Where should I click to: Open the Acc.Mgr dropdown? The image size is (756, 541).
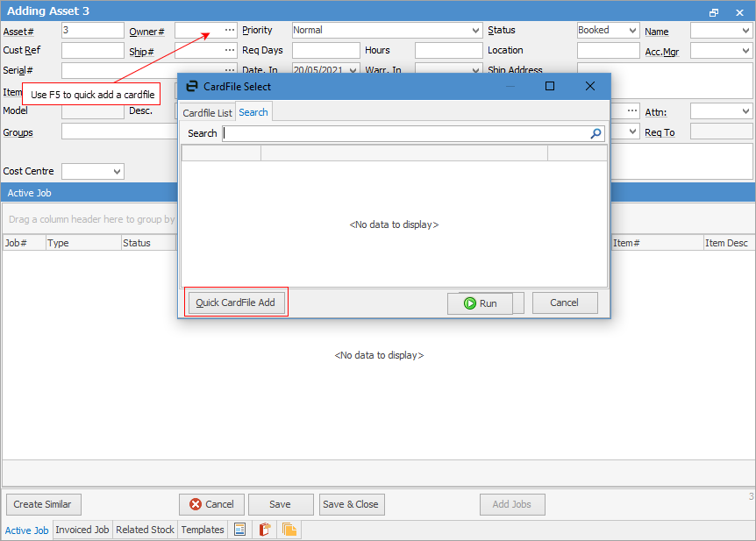coord(745,50)
